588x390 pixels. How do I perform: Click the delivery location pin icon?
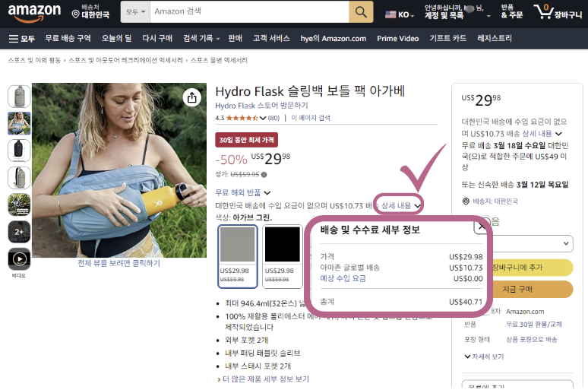point(466,201)
